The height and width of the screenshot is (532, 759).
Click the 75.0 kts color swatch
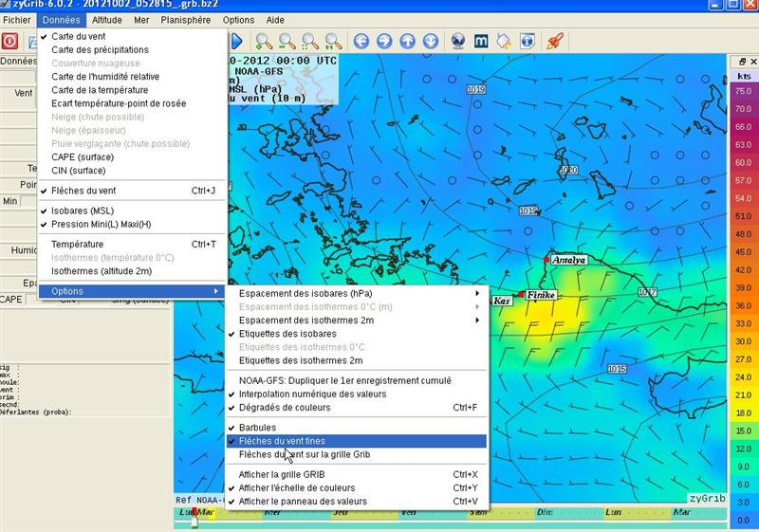[x=744, y=91]
